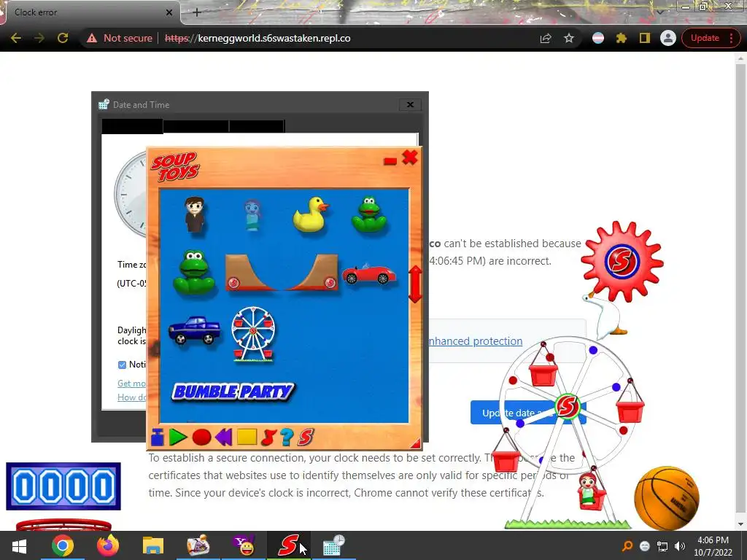Click the Date and Time taskbar icon

[x=334, y=545]
